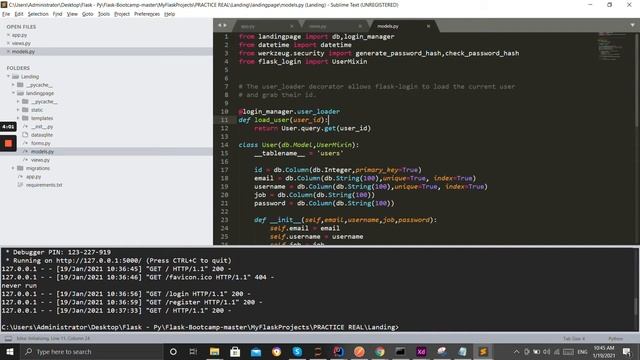Open Skype from the taskbar

tap(297, 351)
